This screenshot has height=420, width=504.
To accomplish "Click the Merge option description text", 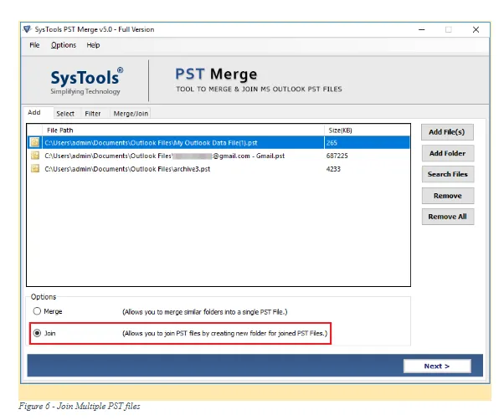I will click(205, 312).
